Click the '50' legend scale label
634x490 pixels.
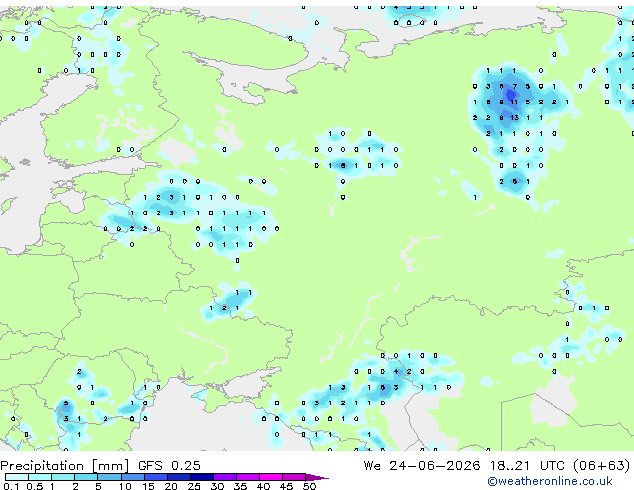point(309,486)
